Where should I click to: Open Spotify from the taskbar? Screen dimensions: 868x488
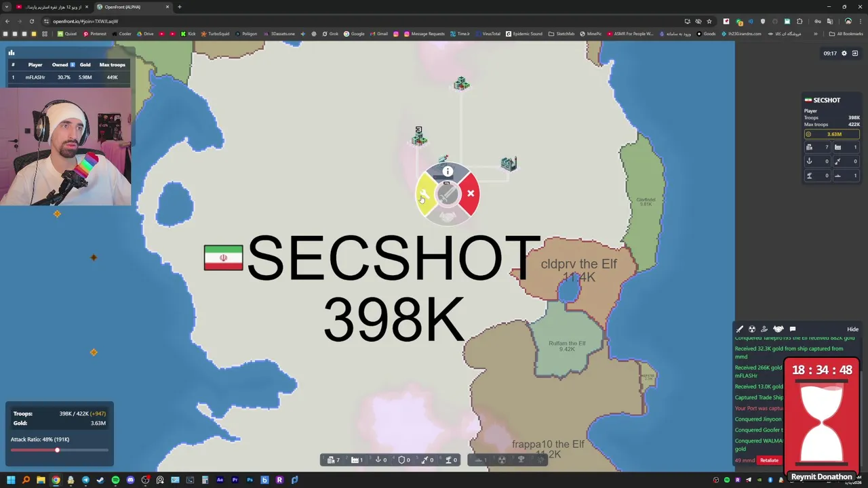click(x=115, y=480)
